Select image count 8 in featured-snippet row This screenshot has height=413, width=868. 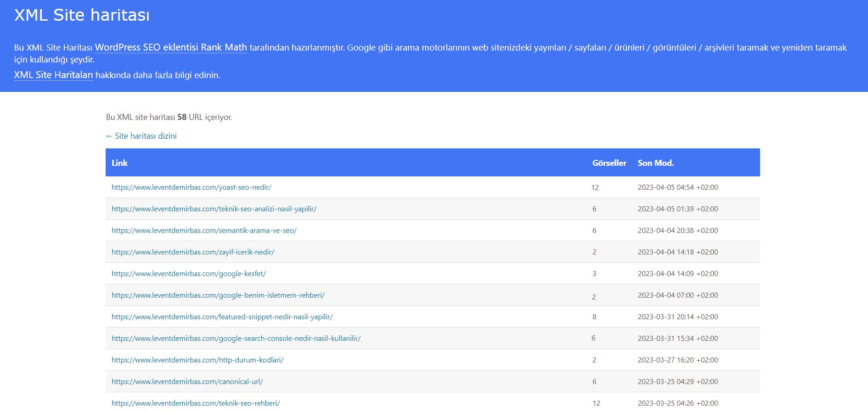pyautogui.click(x=594, y=317)
